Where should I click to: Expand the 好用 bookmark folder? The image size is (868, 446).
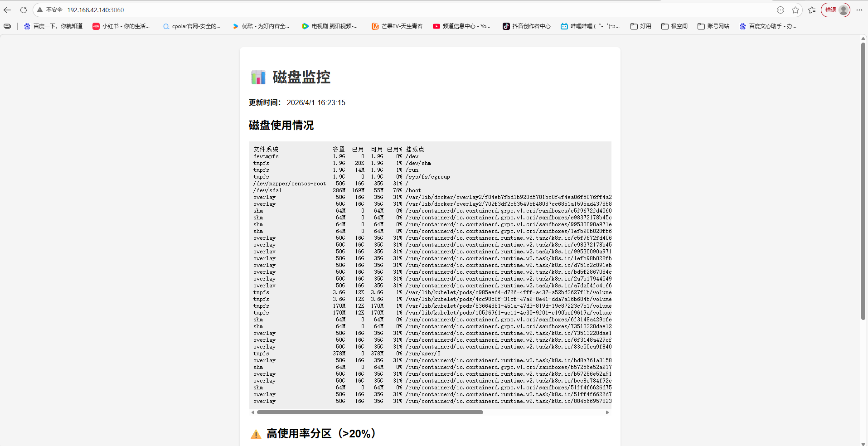point(641,26)
